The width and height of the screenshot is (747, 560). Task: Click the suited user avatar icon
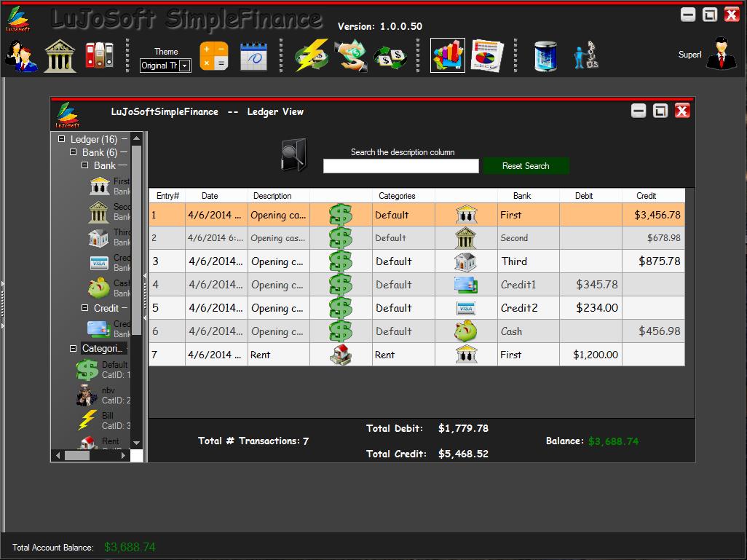(722, 55)
